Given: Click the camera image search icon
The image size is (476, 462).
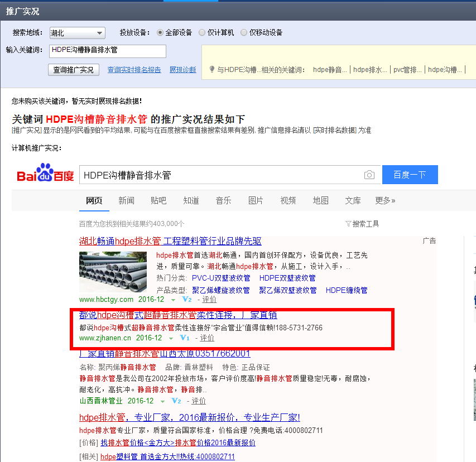Looking at the screenshot, I should [369, 175].
